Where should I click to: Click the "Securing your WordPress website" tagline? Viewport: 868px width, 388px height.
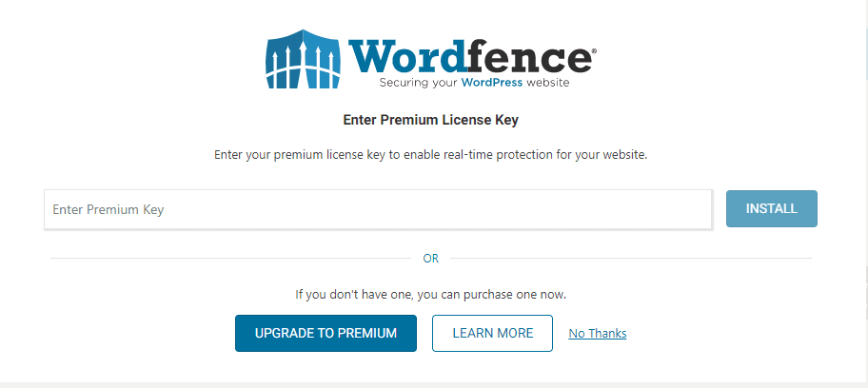pos(474,84)
